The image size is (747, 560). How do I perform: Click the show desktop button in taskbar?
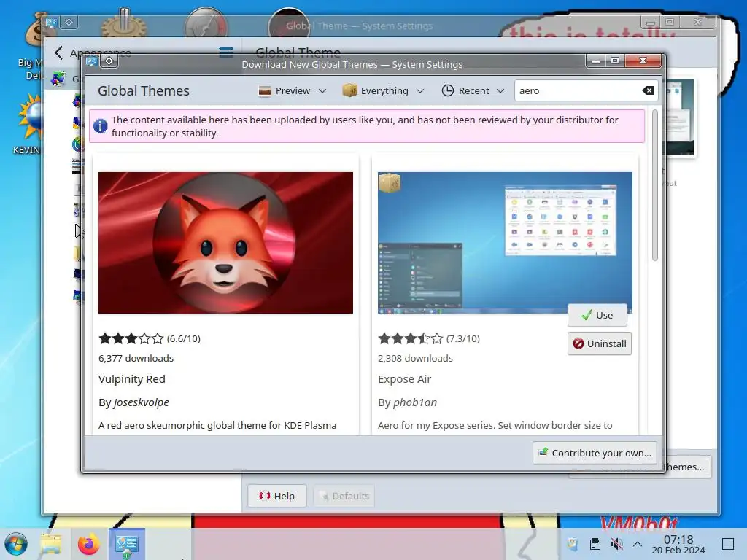[728, 544]
